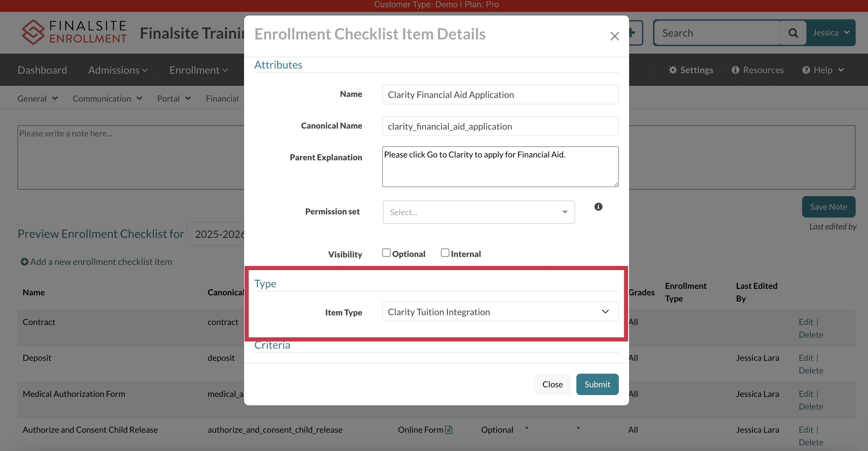The height and width of the screenshot is (451, 868).
Task: Open the Settings gear icon
Action: (673, 70)
